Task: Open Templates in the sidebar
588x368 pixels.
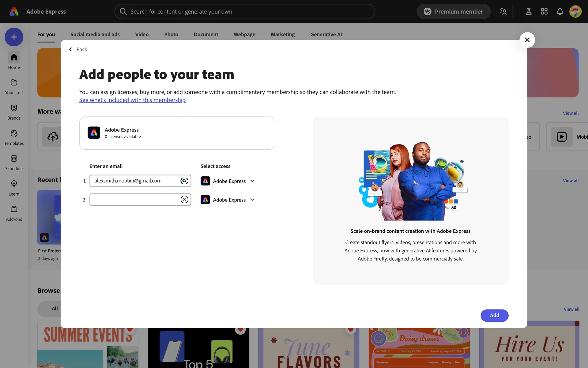Action: 14,137
